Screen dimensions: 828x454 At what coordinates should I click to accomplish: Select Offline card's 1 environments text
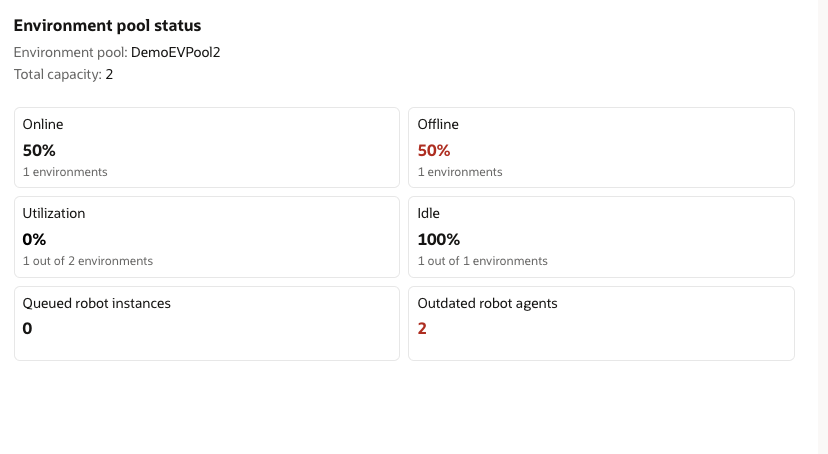[x=460, y=172]
